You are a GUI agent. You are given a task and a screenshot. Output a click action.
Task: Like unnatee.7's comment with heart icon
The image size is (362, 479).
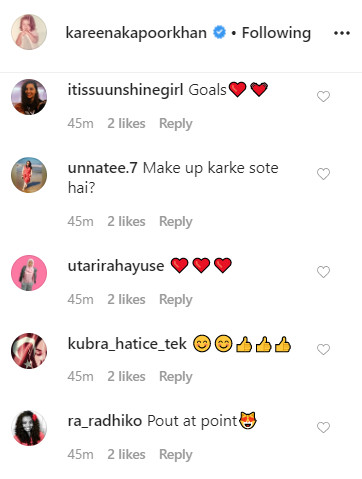click(x=323, y=174)
